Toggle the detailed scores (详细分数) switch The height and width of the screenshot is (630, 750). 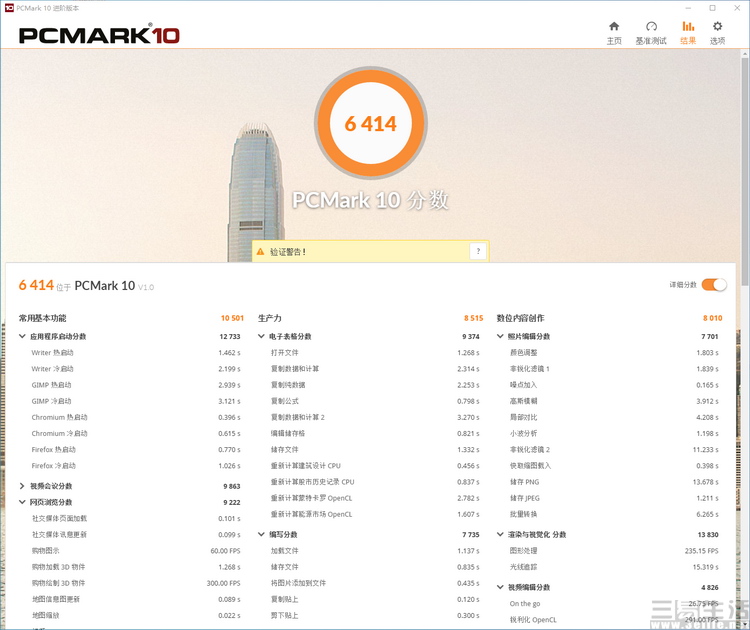[714, 285]
